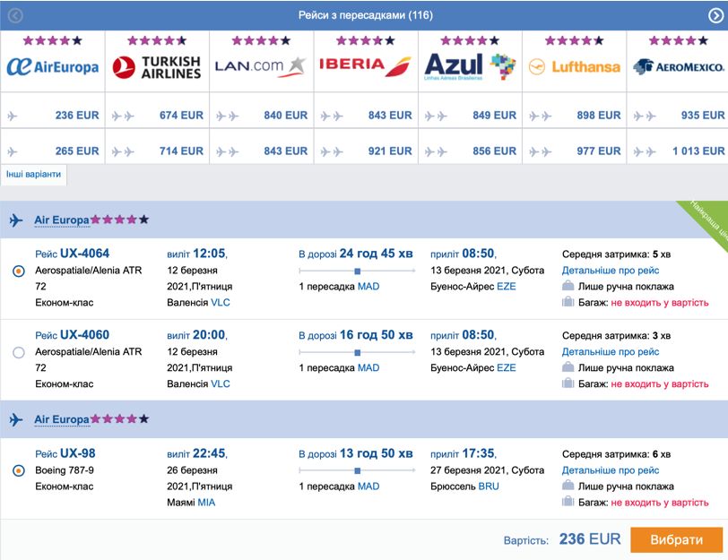Screen dimensions: 728x560
Task: Select return flight UX-98 radio button
Action: 19,470
